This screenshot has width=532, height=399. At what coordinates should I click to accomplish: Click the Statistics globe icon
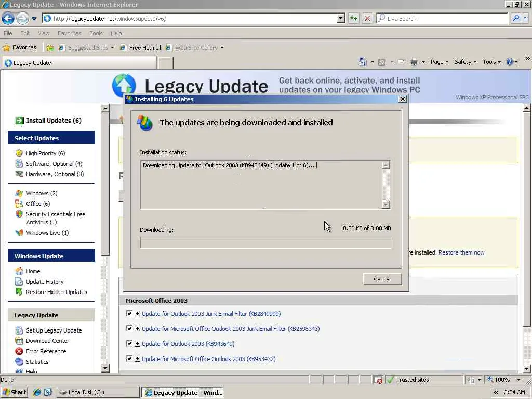tap(19, 362)
